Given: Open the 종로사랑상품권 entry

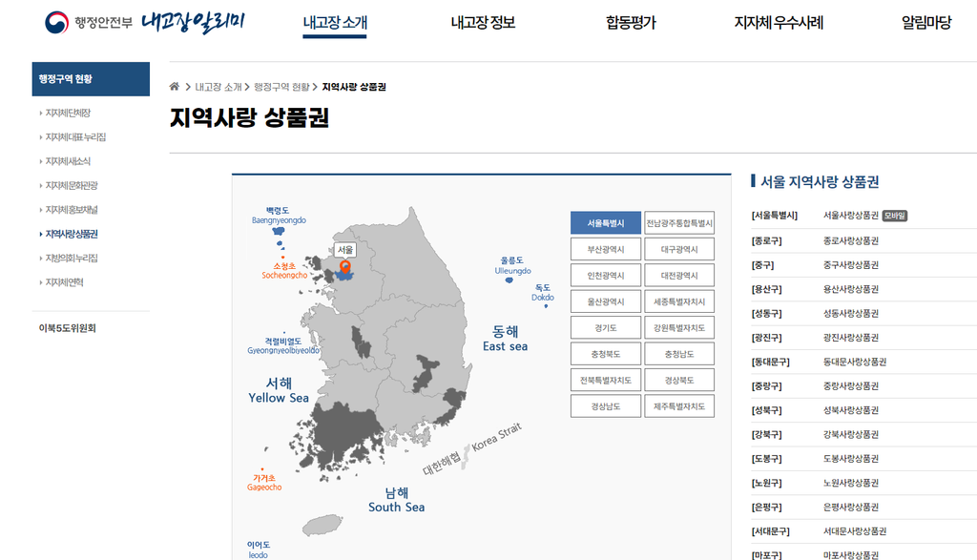Looking at the screenshot, I should tap(850, 240).
